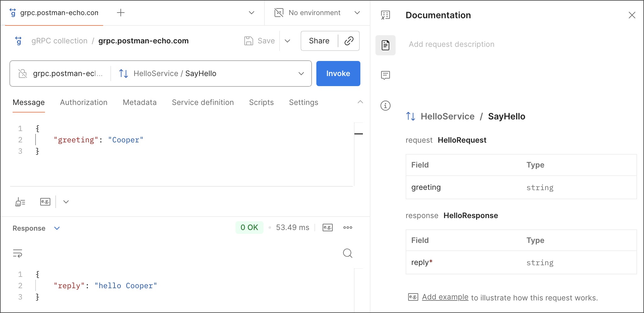Copy link with the chain icon
The height and width of the screenshot is (313, 644).
tap(349, 41)
